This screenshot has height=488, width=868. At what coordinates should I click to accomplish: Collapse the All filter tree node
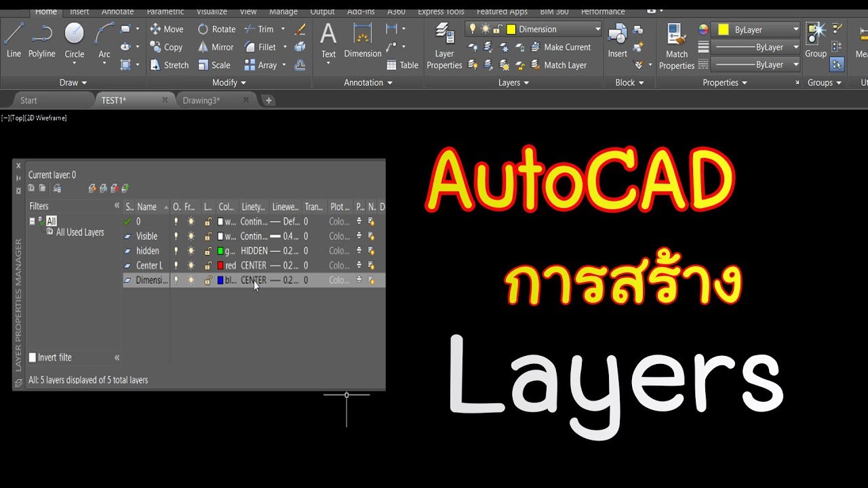pos(32,221)
